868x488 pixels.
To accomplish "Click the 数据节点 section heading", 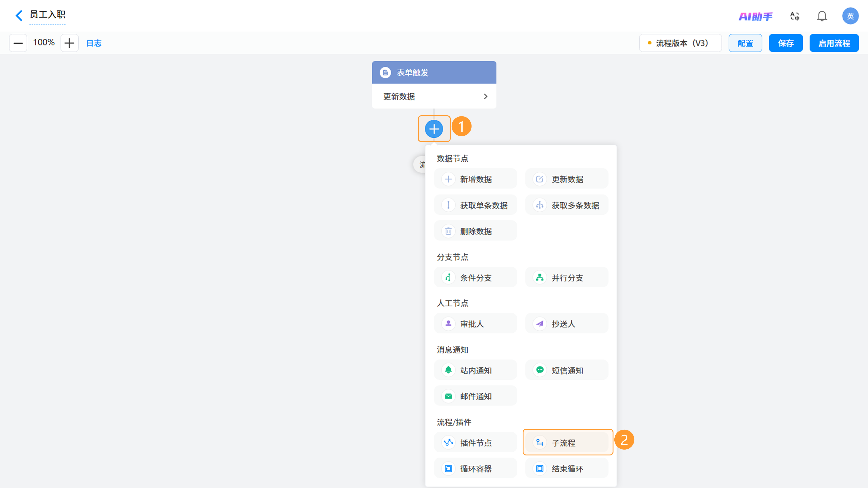I will coord(452,158).
